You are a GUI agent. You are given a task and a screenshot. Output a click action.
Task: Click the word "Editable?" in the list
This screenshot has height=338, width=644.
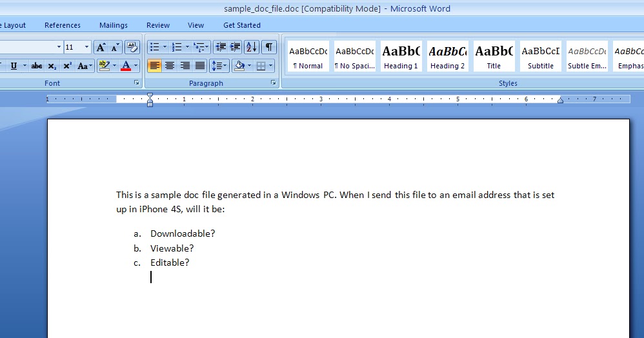pyautogui.click(x=170, y=263)
